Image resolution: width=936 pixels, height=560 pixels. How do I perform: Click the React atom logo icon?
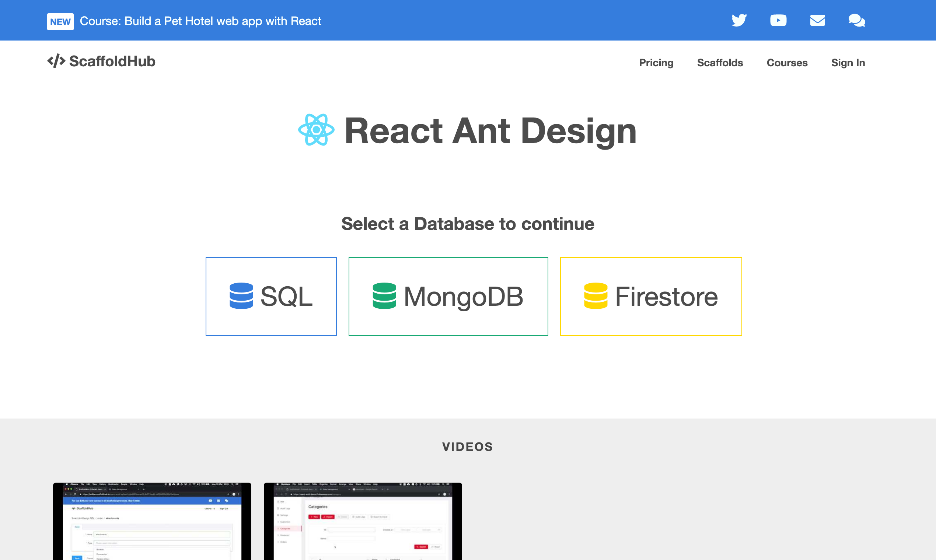tap(316, 130)
